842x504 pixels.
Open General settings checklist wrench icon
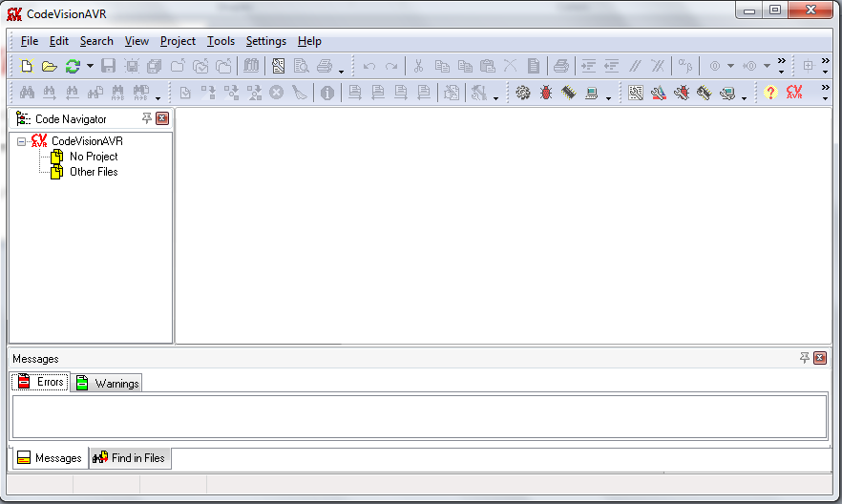point(635,93)
